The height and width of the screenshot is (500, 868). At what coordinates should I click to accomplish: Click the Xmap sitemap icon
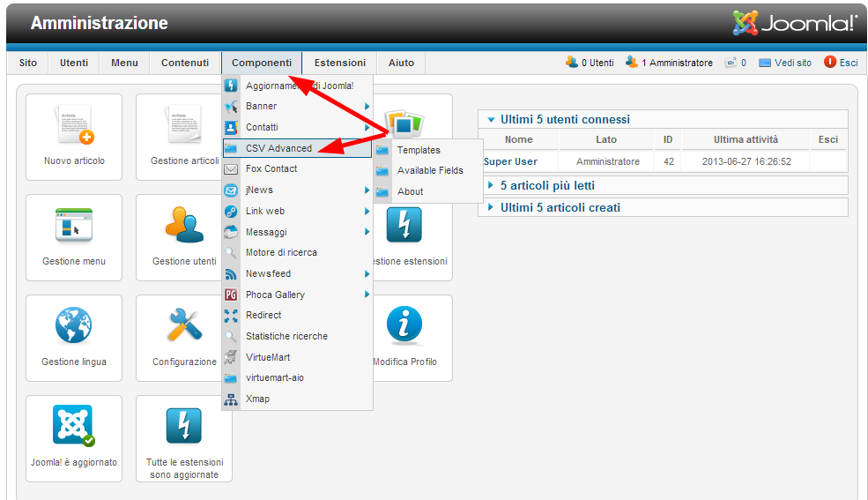(x=231, y=399)
